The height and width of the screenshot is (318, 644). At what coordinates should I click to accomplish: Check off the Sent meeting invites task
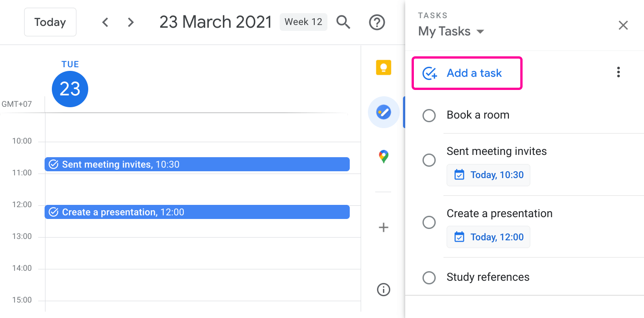tap(429, 160)
